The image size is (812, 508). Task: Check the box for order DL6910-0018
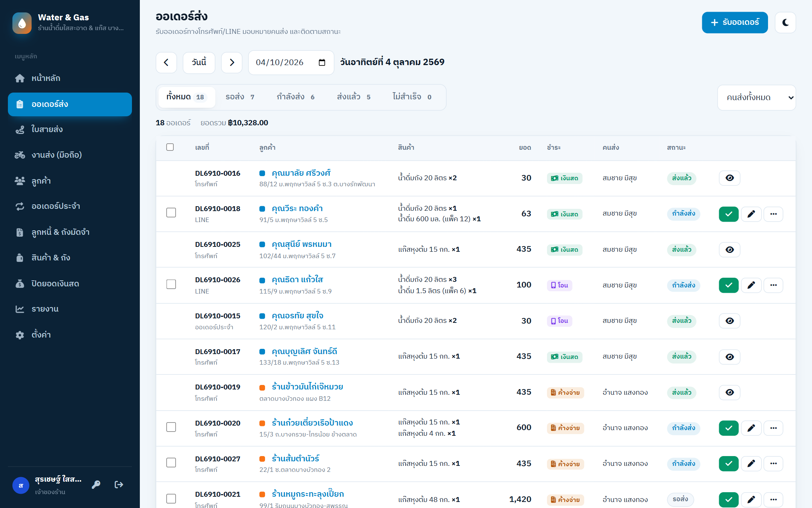pyautogui.click(x=171, y=213)
